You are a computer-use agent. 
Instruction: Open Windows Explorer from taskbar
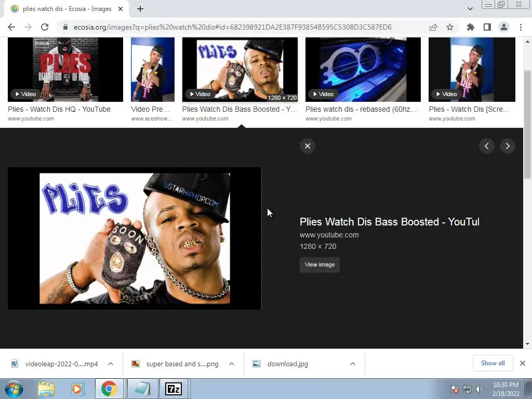[x=46, y=389]
